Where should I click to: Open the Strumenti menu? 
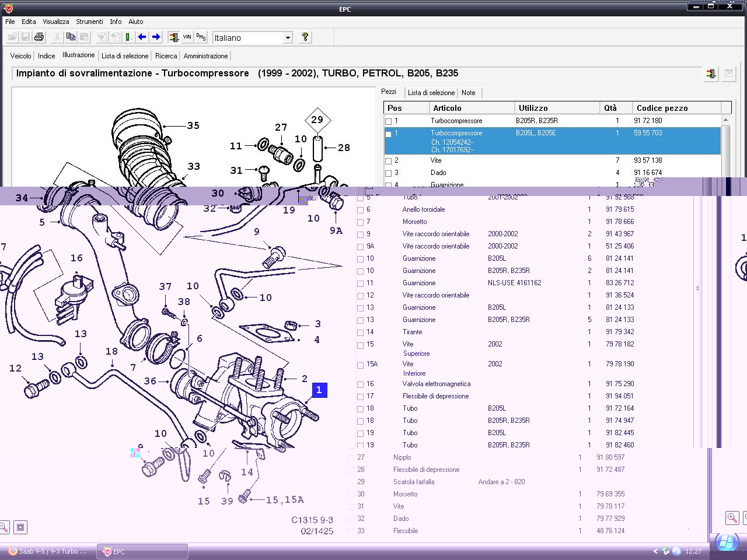pos(89,22)
